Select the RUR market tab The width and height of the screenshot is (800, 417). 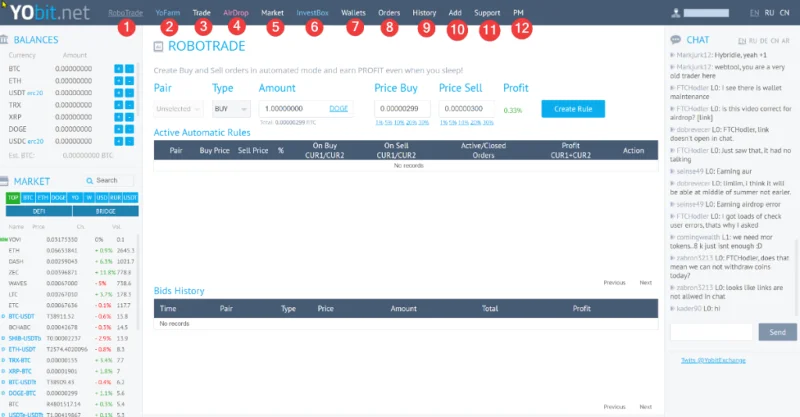(x=115, y=198)
